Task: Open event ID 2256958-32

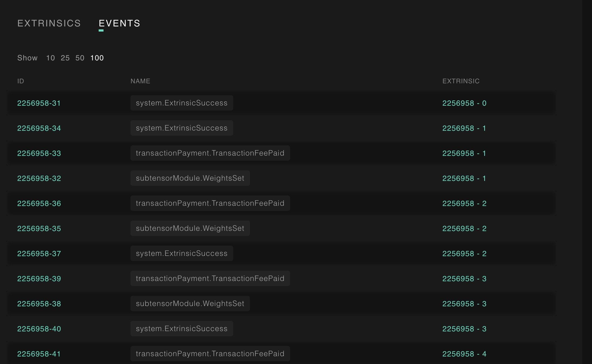Action: point(39,178)
